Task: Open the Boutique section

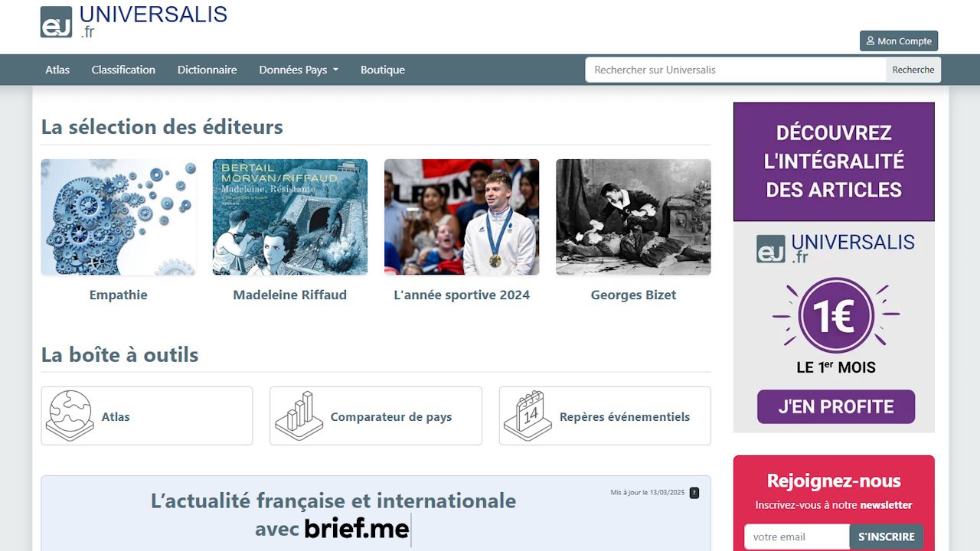Action: tap(382, 70)
